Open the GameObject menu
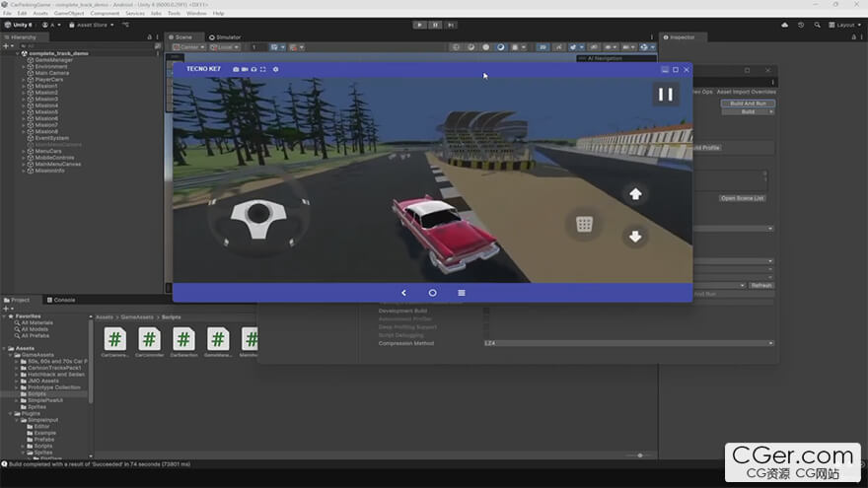 click(69, 13)
